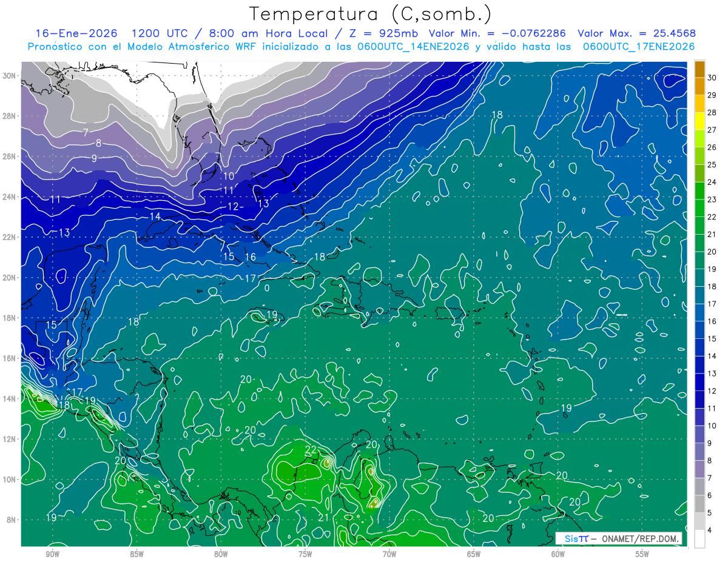Click the "90W" longitude axis label
Image resolution: width=728 pixels, height=562 pixels.
tap(52, 555)
